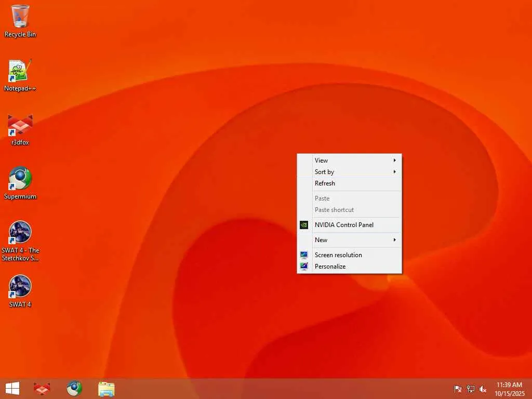Select the SWAT 4 desktop shortcut

(20, 291)
